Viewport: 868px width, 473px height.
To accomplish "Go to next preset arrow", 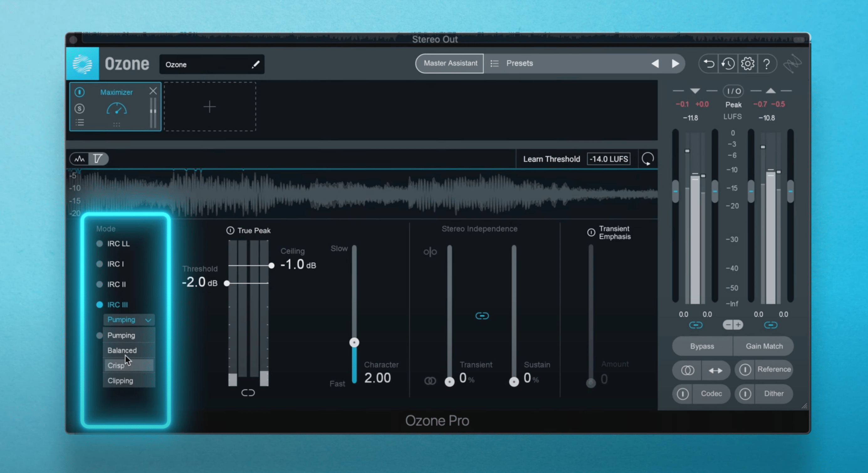I will [x=675, y=64].
